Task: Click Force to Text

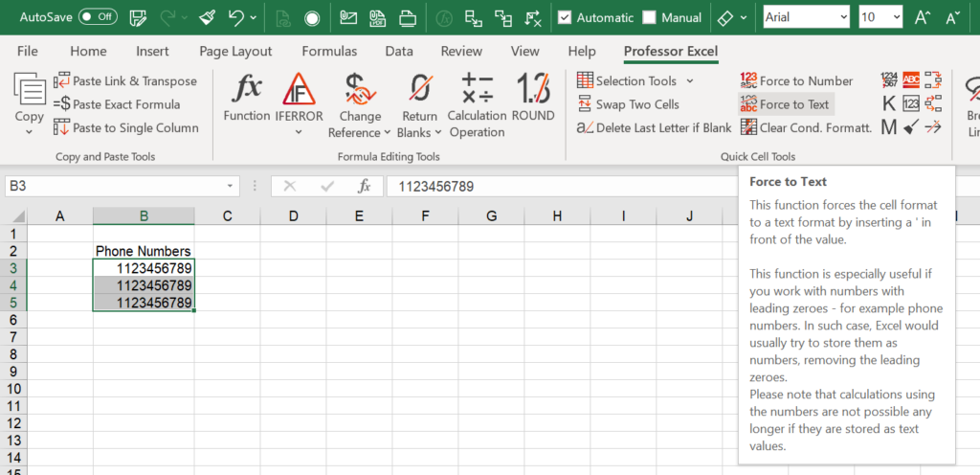Action: coord(785,104)
